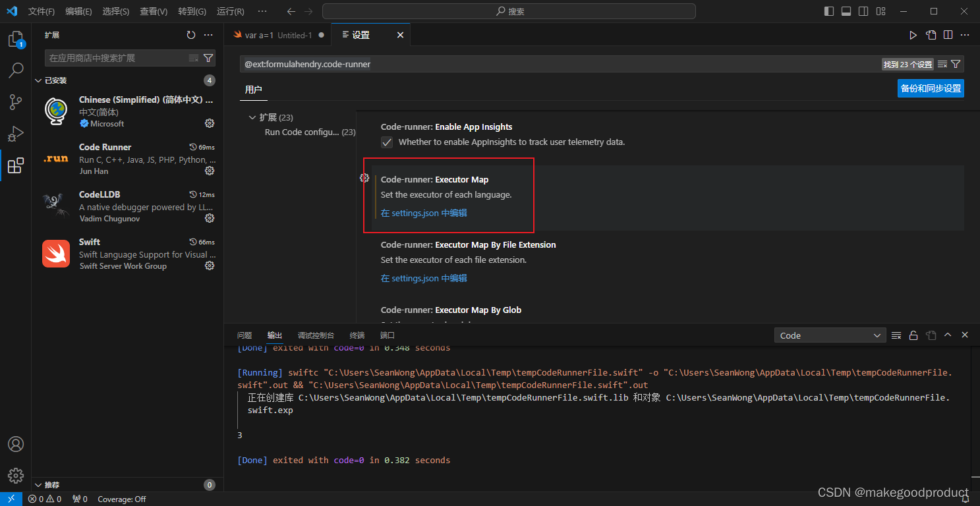Viewport: 980px width, 506px height.
Task: Select the Swift extension entry
Action: tap(128, 254)
